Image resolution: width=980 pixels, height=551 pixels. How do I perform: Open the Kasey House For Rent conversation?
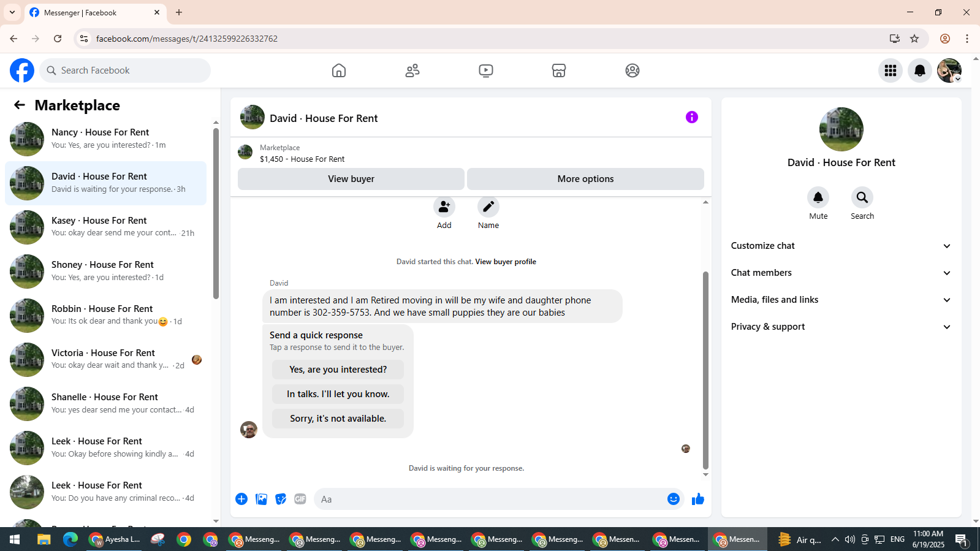[105, 227]
